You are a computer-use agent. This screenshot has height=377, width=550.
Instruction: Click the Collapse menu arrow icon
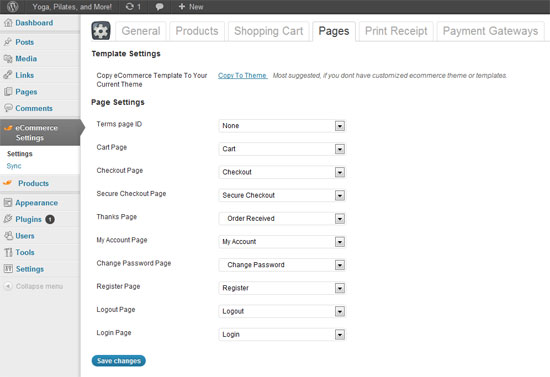(x=8, y=286)
